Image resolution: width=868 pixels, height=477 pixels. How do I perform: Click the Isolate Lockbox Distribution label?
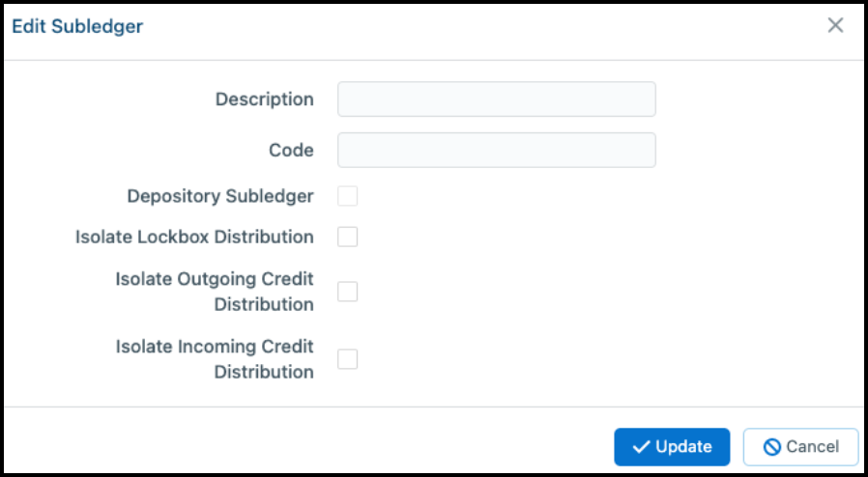point(194,238)
